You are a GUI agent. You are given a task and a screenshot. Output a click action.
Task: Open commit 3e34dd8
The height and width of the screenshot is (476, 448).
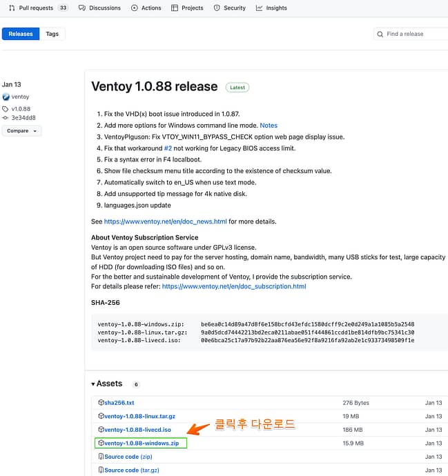click(23, 117)
